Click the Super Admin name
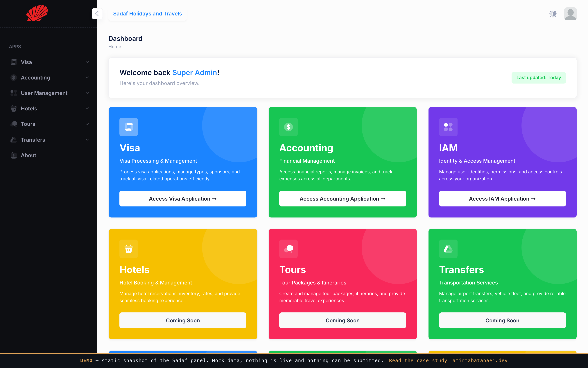 [195, 72]
